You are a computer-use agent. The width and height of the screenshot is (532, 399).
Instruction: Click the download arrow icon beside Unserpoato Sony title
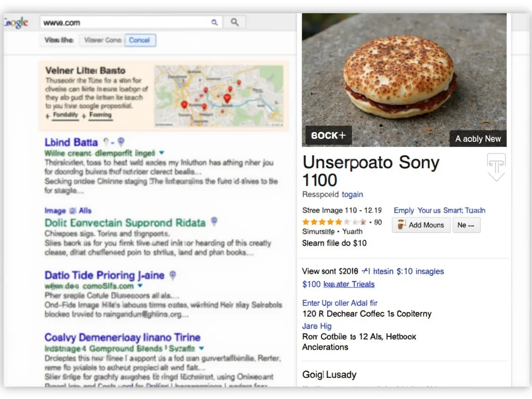click(x=496, y=167)
